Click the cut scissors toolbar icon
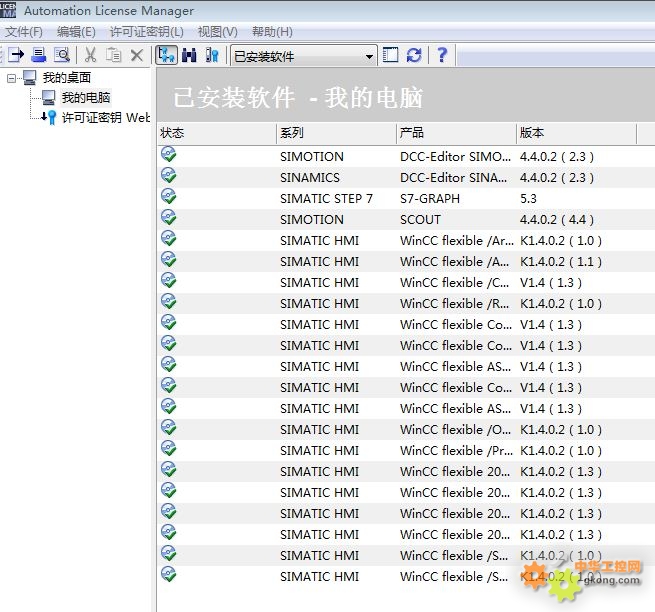Image resolution: width=655 pixels, height=612 pixels. pos(90,55)
